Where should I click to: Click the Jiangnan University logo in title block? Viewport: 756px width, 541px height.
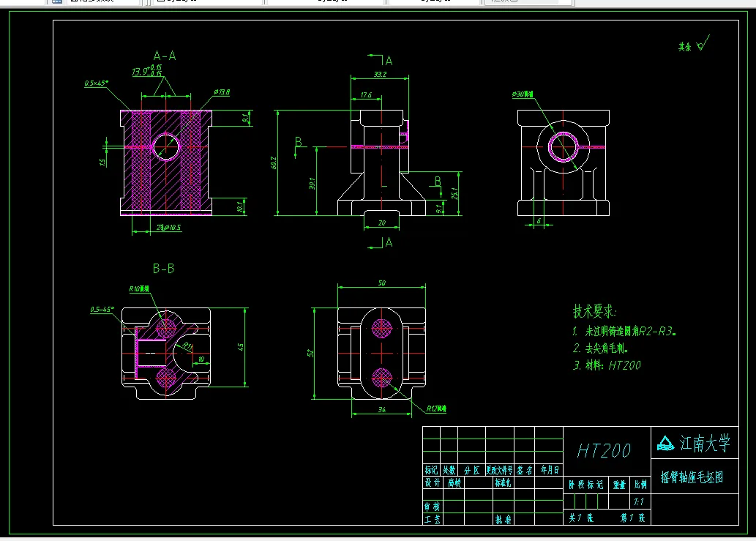666,444
